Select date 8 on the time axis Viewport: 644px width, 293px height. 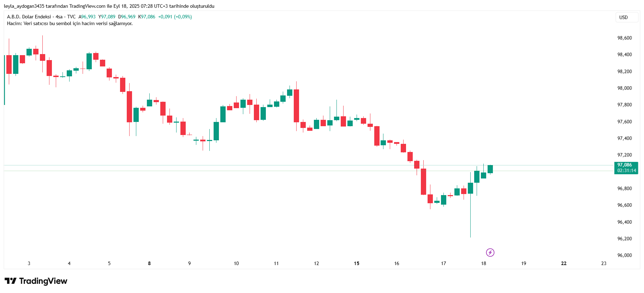point(149,263)
